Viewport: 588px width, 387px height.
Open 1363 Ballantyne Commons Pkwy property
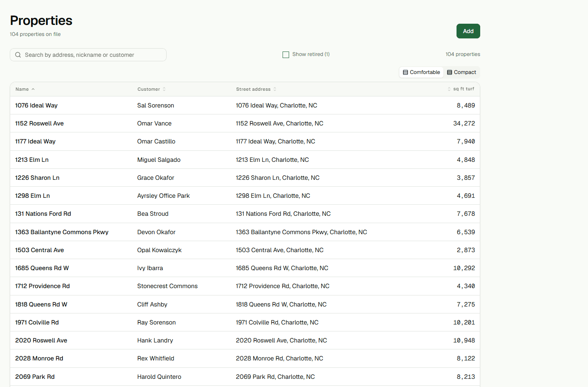pyautogui.click(x=245, y=232)
